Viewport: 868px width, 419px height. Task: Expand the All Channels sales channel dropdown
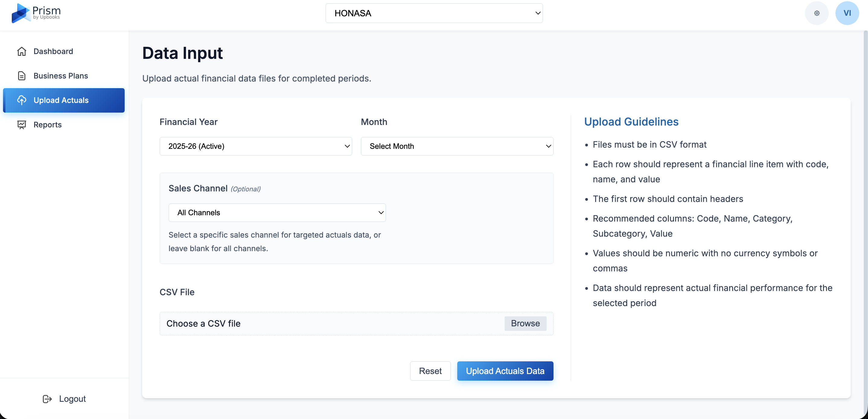click(x=277, y=213)
